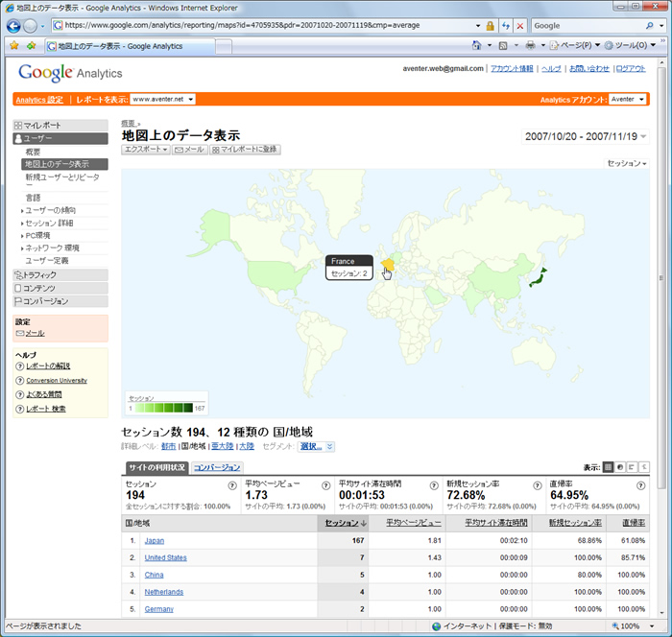This screenshot has width=672, height=637.
Task: Open the コンバージョン sidebar section
Action: coord(60,301)
